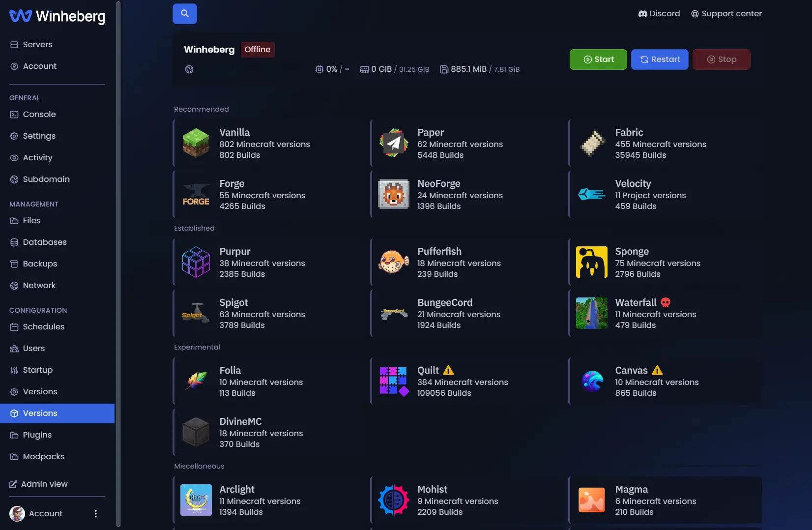The width and height of the screenshot is (812, 530).
Task: Stop the server
Action: click(722, 59)
